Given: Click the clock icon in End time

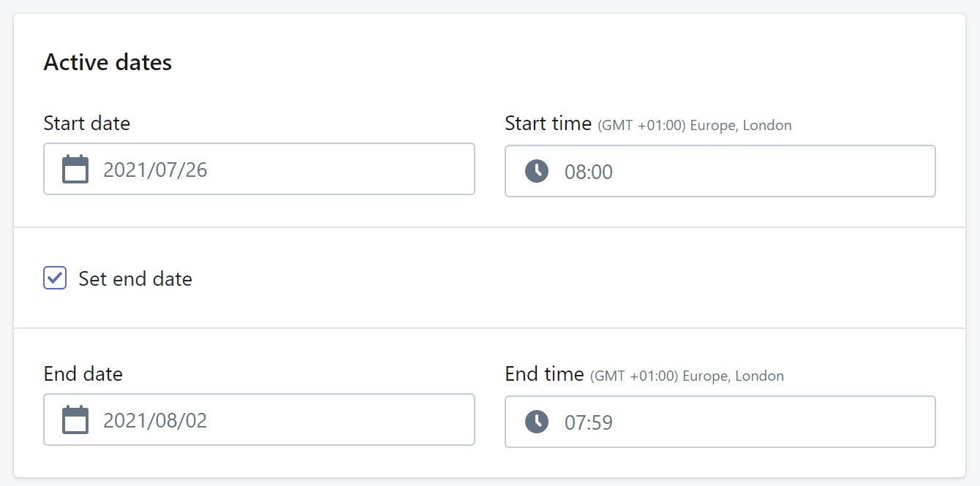Looking at the screenshot, I should pos(537,422).
